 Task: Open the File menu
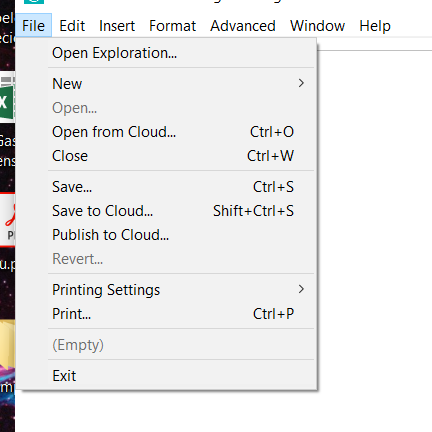pyautogui.click(x=33, y=26)
